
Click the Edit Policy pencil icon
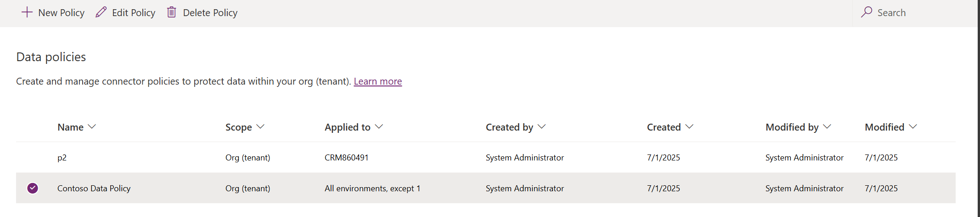click(101, 12)
